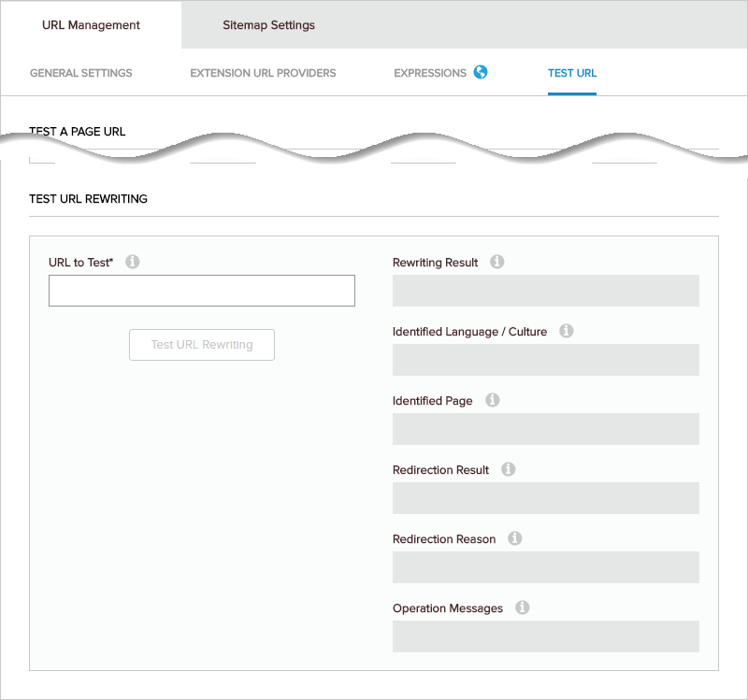Click the Redirection Reason output field
The image size is (748, 700).
(x=546, y=567)
